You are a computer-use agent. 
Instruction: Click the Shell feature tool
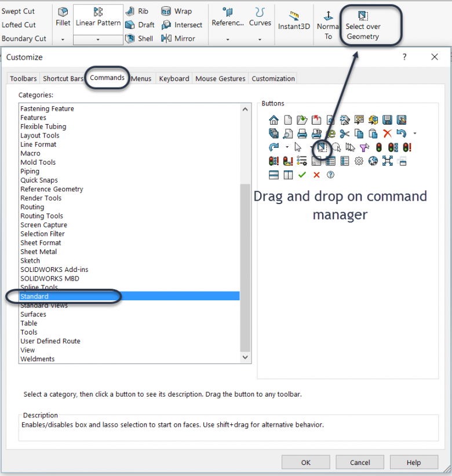click(x=139, y=38)
